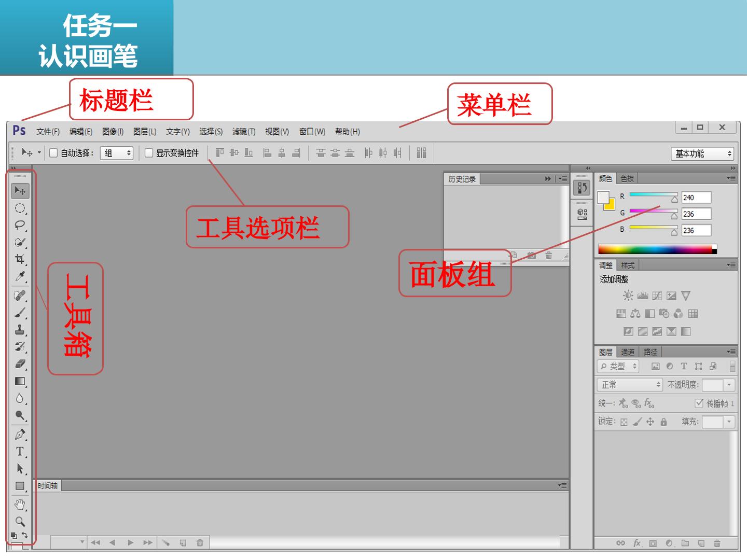
Task: Open the 滤镜(T) menu
Action: coord(244,132)
